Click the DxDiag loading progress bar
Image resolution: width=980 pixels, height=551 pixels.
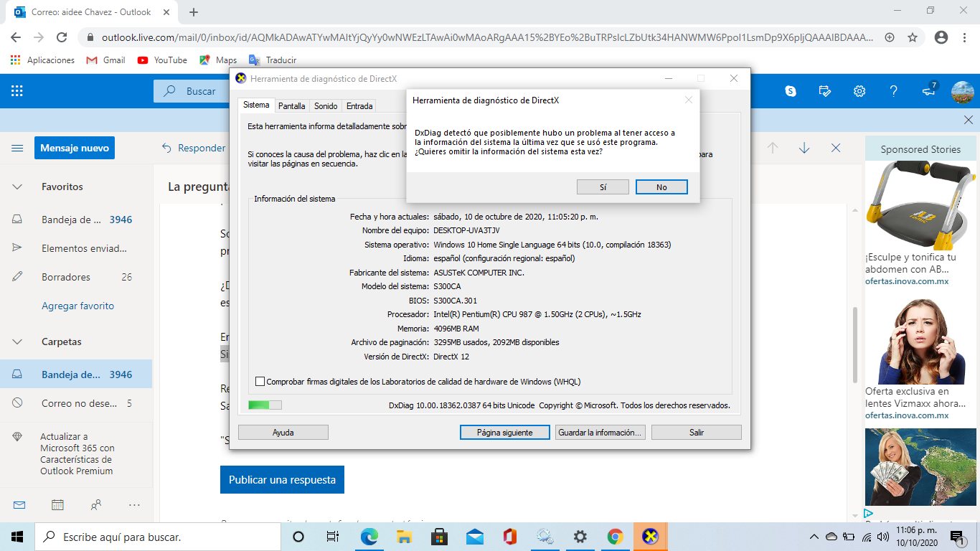click(265, 405)
